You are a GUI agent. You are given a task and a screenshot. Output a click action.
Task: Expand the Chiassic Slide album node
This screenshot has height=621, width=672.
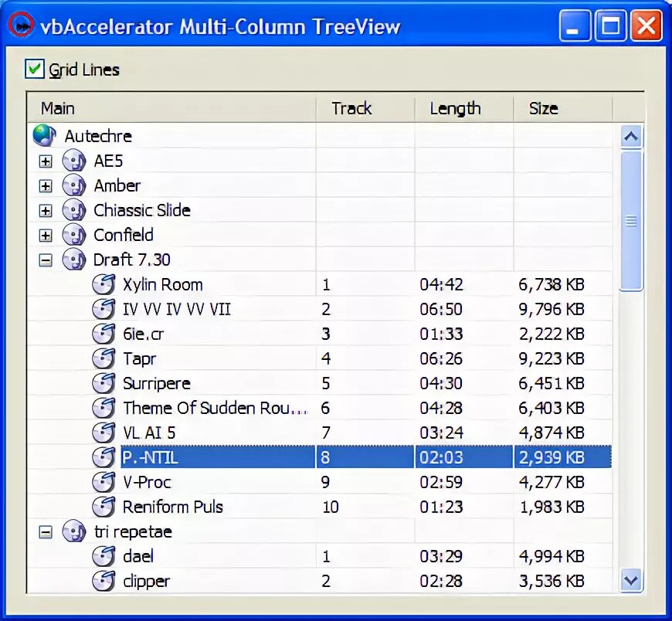pos(46,210)
